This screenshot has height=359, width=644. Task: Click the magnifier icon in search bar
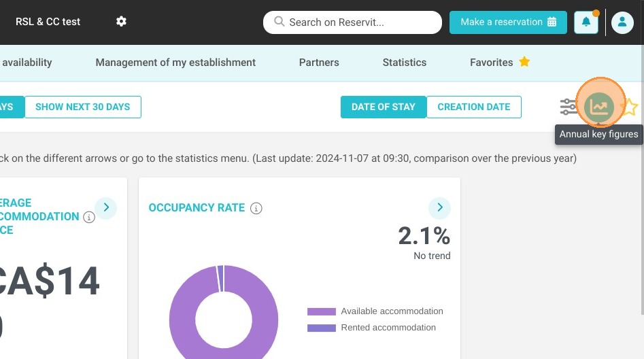(x=279, y=21)
